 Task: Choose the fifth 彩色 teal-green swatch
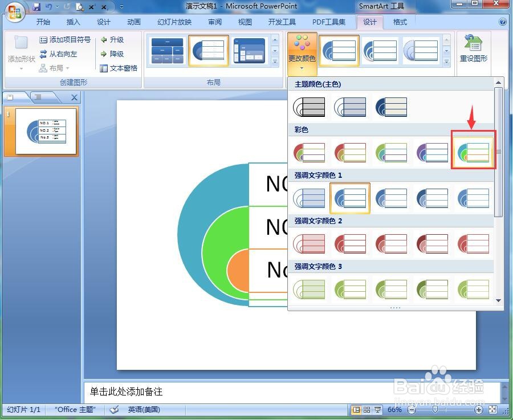coord(473,152)
